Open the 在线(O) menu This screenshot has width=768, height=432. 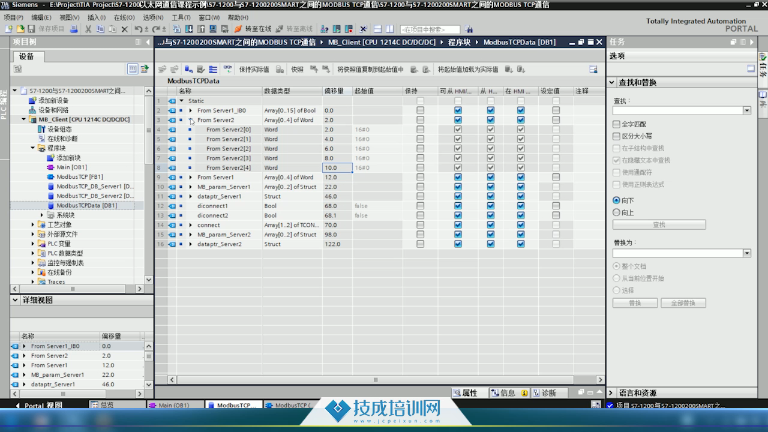(124, 17)
